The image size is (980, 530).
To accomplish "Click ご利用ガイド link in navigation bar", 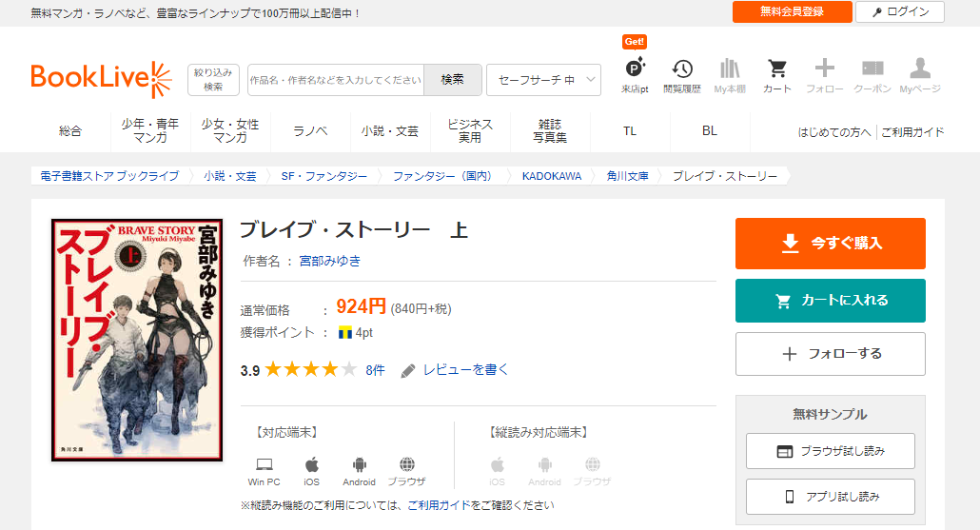I will tap(911, 132).
